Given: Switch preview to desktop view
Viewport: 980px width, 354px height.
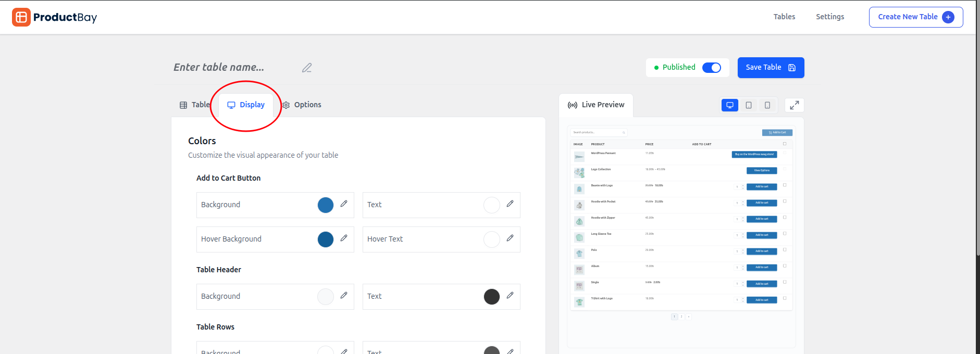Looking at the screenshot, I should [x=730, y=105].
